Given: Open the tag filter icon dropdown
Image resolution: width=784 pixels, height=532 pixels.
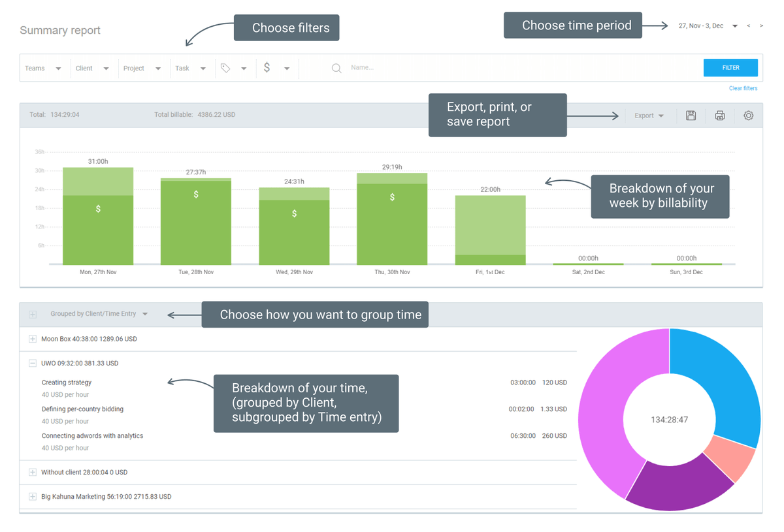Looking at the screenshot, I should point(233,68).
